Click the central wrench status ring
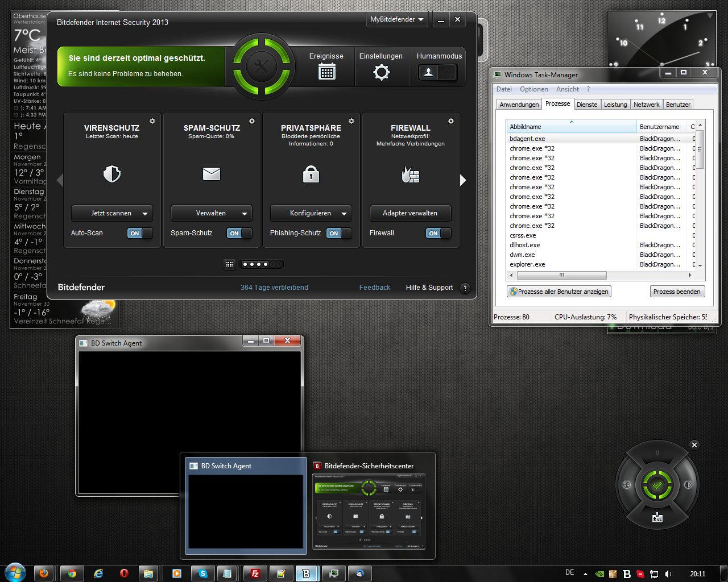The width and height of the screenshot is (728, 582). tap(262, 66)
